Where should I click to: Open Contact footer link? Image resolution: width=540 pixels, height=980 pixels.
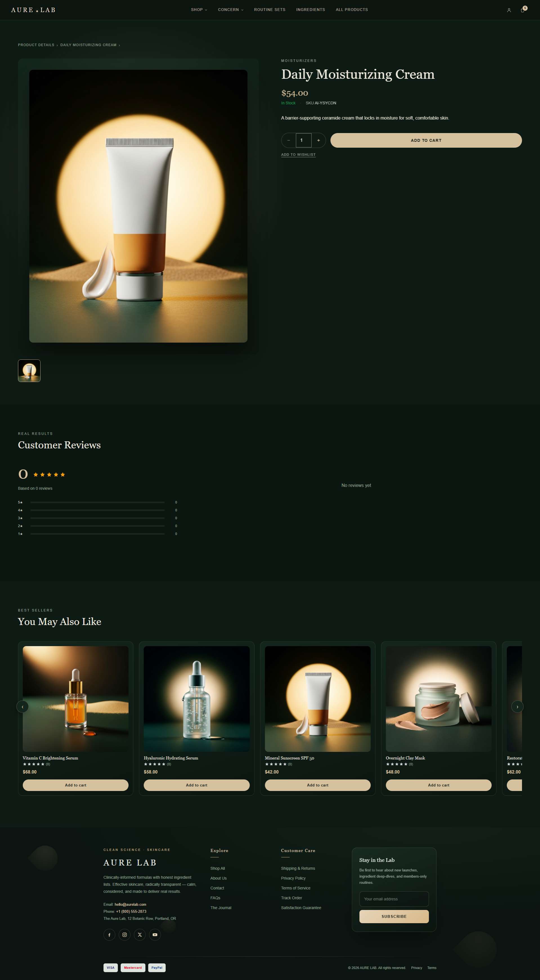point(217,888)
